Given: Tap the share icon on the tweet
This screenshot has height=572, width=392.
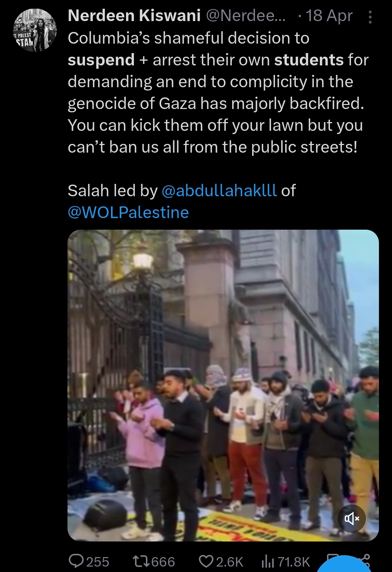Looking at the screenshot, I should 365,560.
